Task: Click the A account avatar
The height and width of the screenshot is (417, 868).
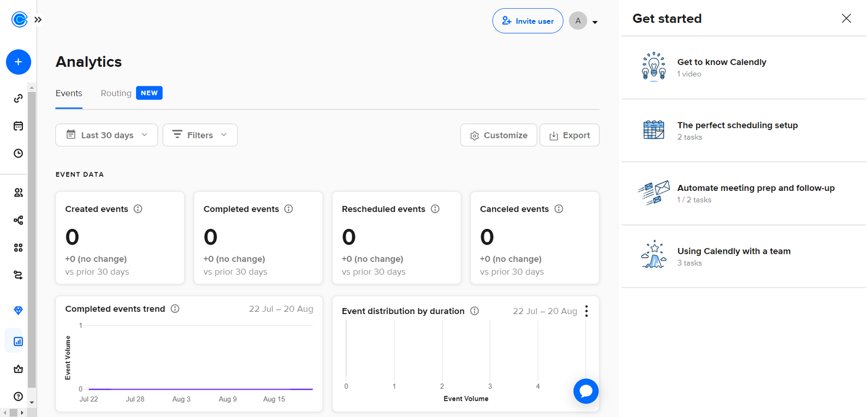Action: point(578,21)
